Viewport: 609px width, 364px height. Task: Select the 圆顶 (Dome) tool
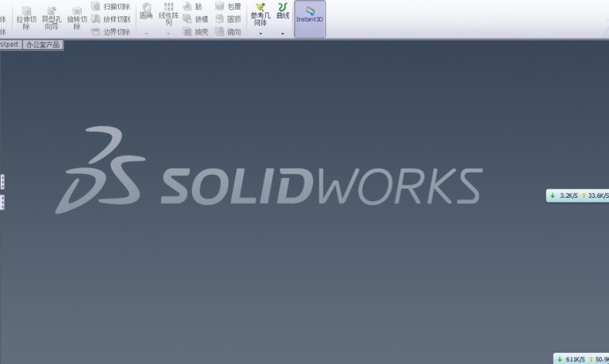(x=228, y=18)
